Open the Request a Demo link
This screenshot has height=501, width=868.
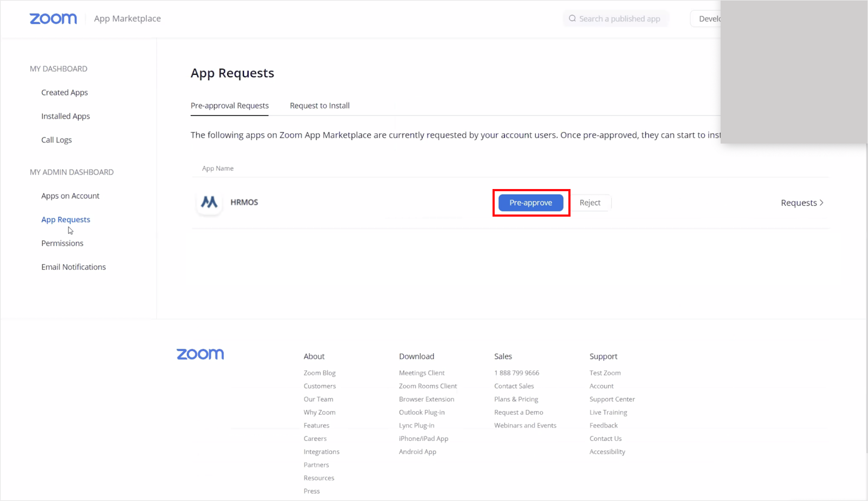[x=519, y=412]
